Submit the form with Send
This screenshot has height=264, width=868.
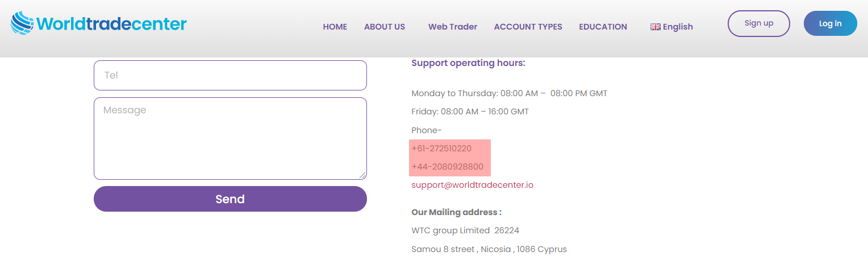click(230, 199)
